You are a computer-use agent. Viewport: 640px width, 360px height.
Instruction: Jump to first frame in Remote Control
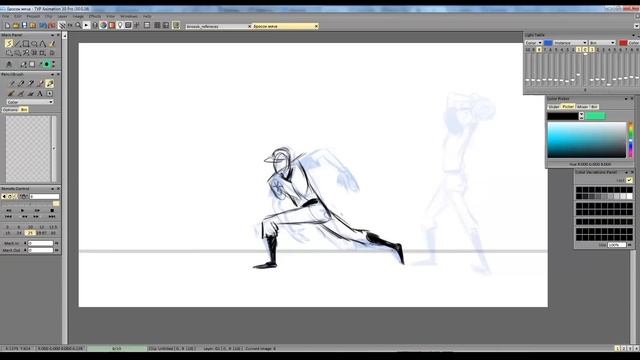(8, 216)
